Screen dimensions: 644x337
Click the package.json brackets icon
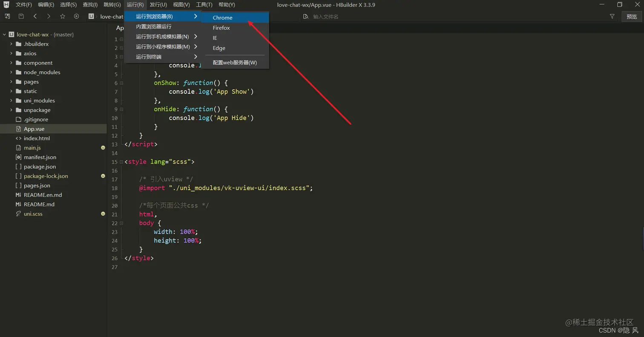(x=18, y=167)
